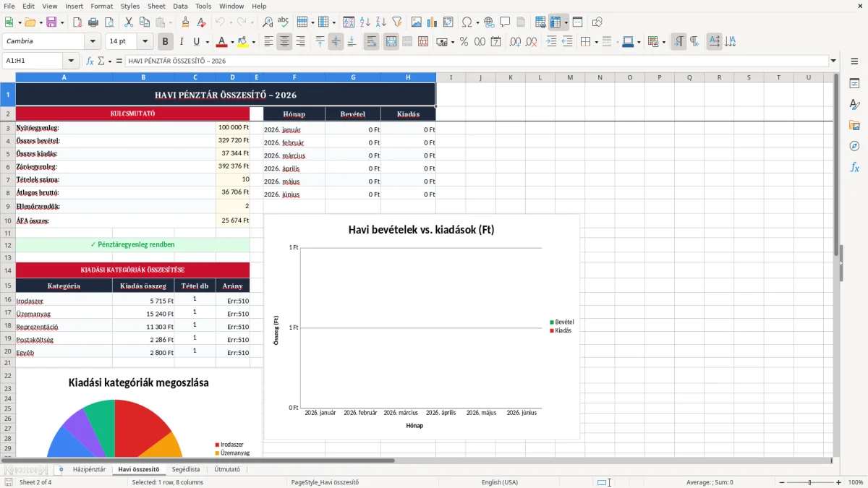Expand the Name Box dropdown arrow

[x=71, y=61]
